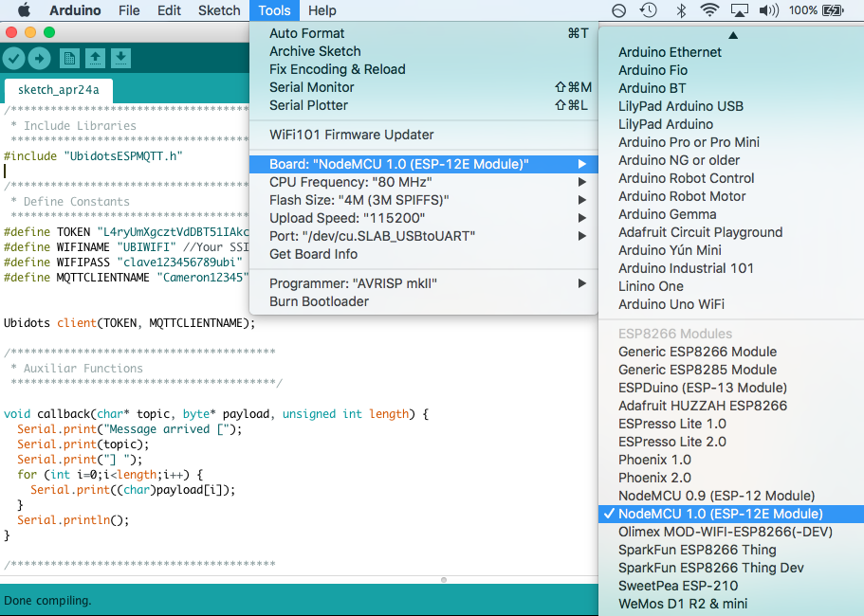Screen dimensions: 864x616
Task: Click the New sketch document icon
Action: click(69, 59)
